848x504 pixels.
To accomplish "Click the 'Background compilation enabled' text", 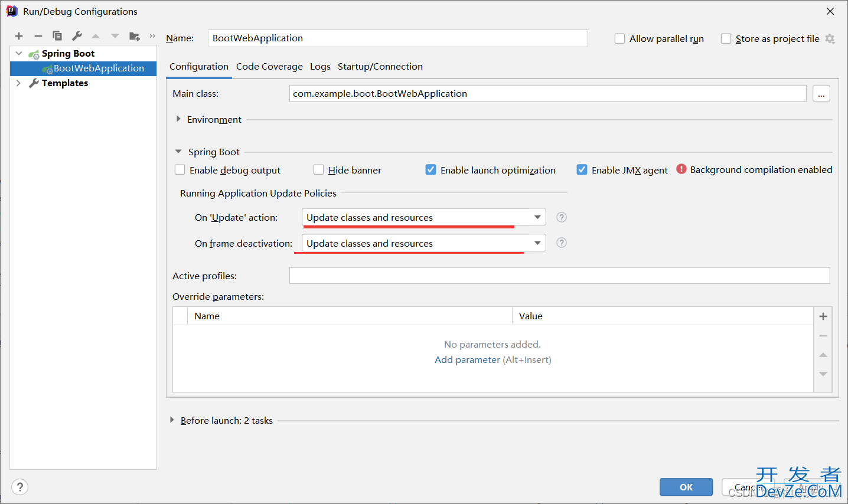I will coord(761,170).
